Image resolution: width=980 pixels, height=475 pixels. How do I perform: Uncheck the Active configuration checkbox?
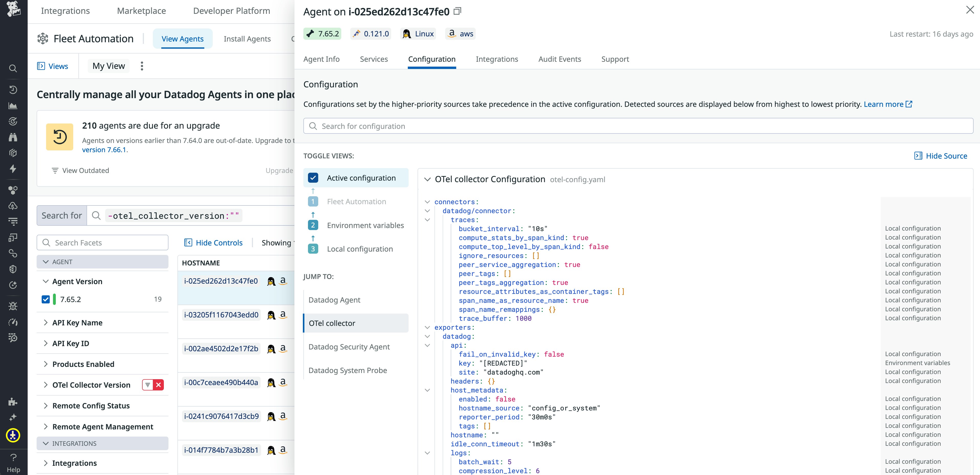313,178
